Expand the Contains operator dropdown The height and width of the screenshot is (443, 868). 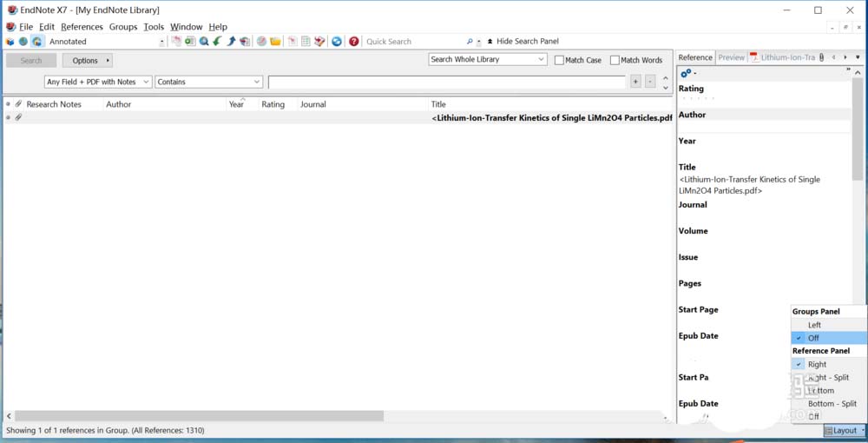[208, 82]
